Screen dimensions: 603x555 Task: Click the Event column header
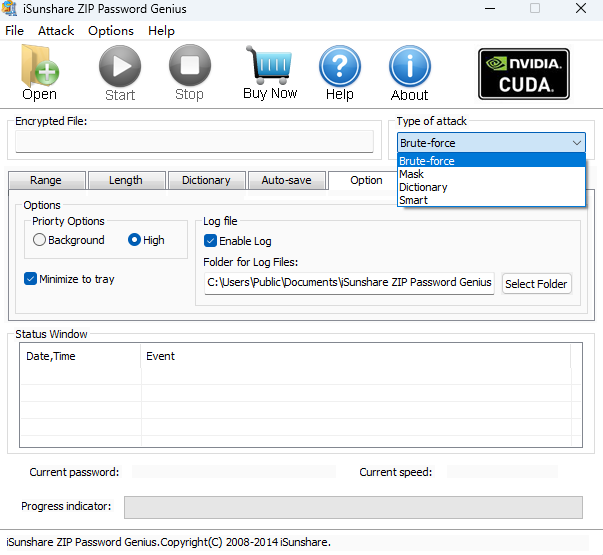(356, 356)
